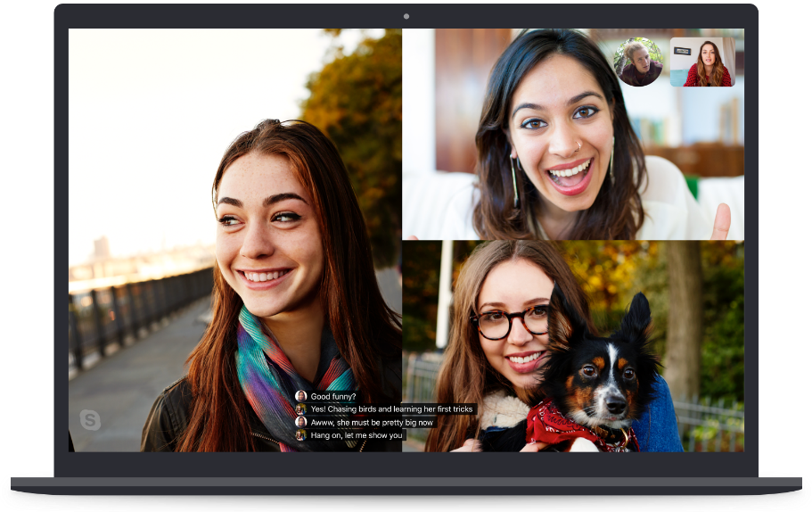The image size is (812, 512).
Task: Click the caption "Hang on, let me show you"
Action: 357,435
